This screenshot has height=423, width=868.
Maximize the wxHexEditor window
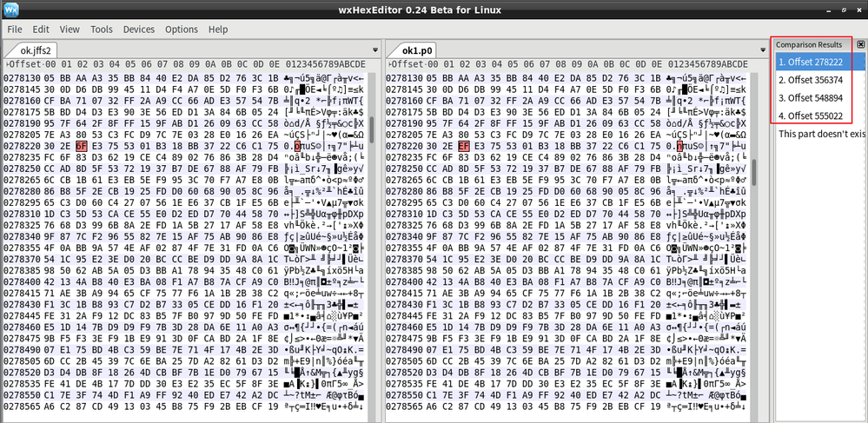point(845,10)
